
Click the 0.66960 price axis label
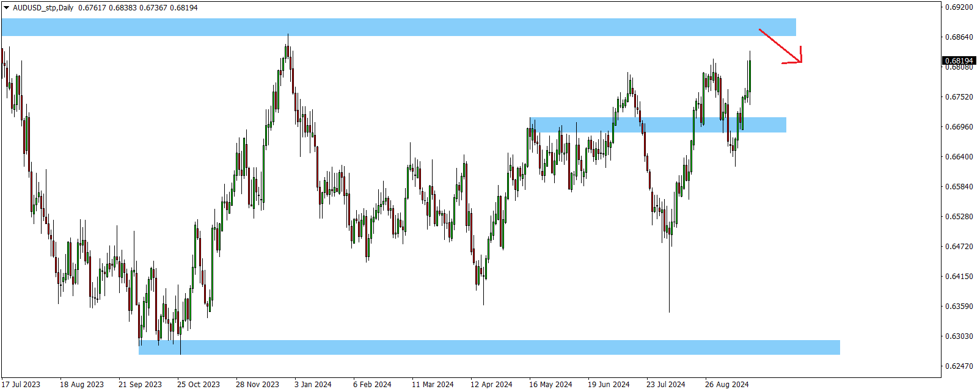tap(959, 127)
